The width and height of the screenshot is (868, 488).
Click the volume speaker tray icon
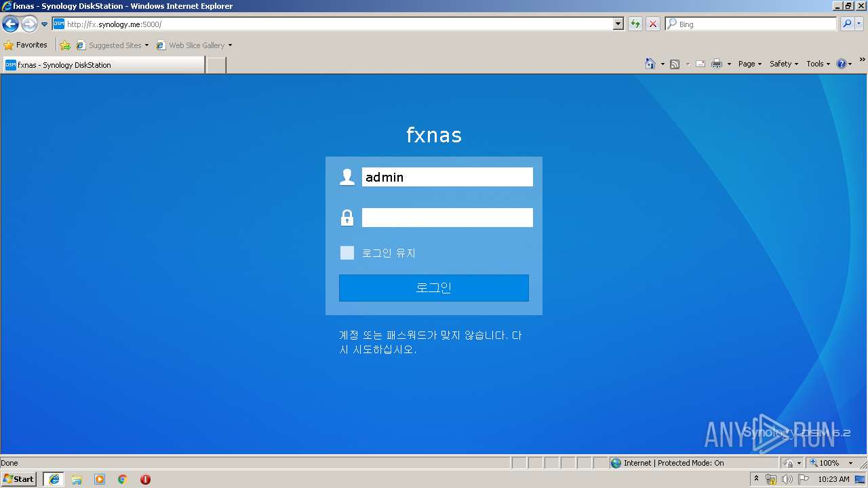pos(787,480)
